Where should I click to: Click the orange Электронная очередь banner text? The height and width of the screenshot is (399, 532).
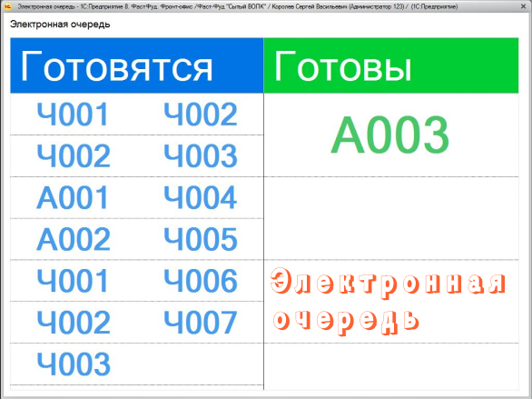(x=388, y=301)
